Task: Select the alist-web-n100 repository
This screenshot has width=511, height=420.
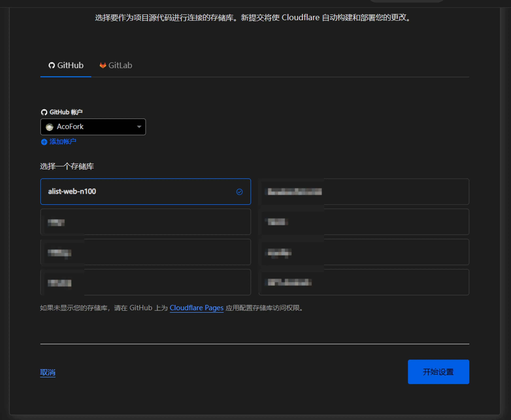Action: tap(145, 192)
